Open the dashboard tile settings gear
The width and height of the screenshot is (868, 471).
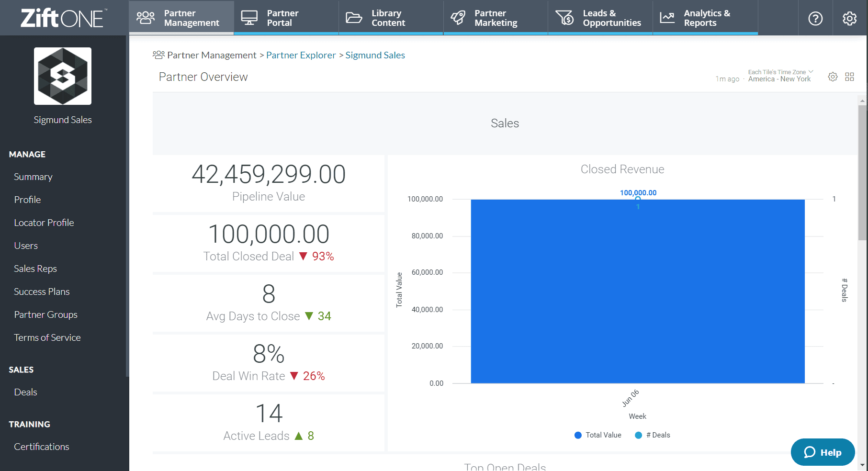point(833,77)
